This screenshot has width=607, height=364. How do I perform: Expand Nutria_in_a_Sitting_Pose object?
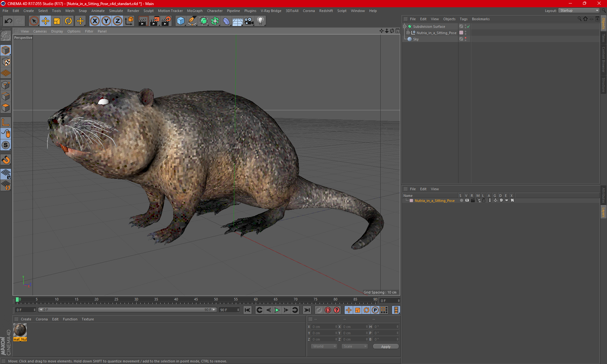[408, 33]
